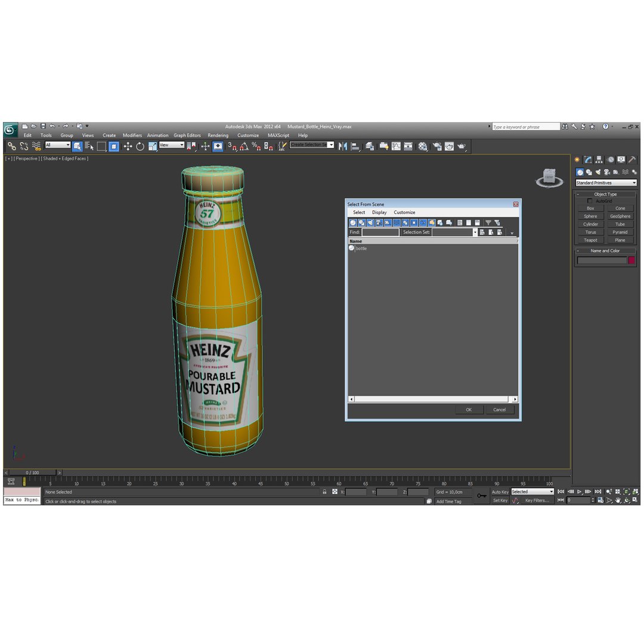The height and width of the screenshot is (644, 644).
Task: Open the Customize menu in Select From Scene
Action: (404, 212)
